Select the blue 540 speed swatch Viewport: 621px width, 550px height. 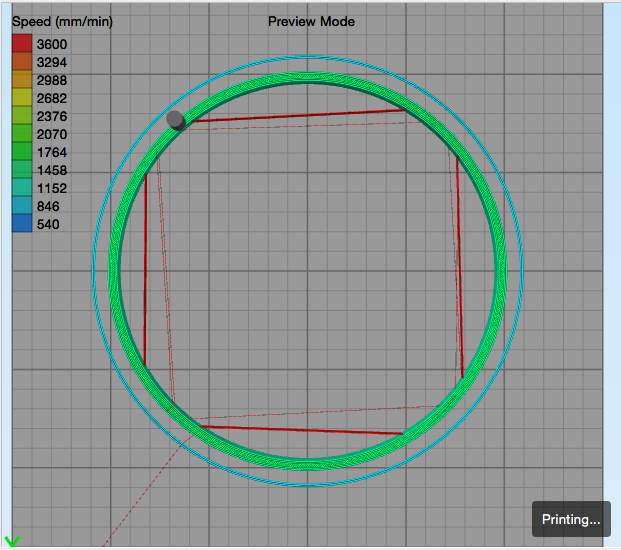[22, 224]
